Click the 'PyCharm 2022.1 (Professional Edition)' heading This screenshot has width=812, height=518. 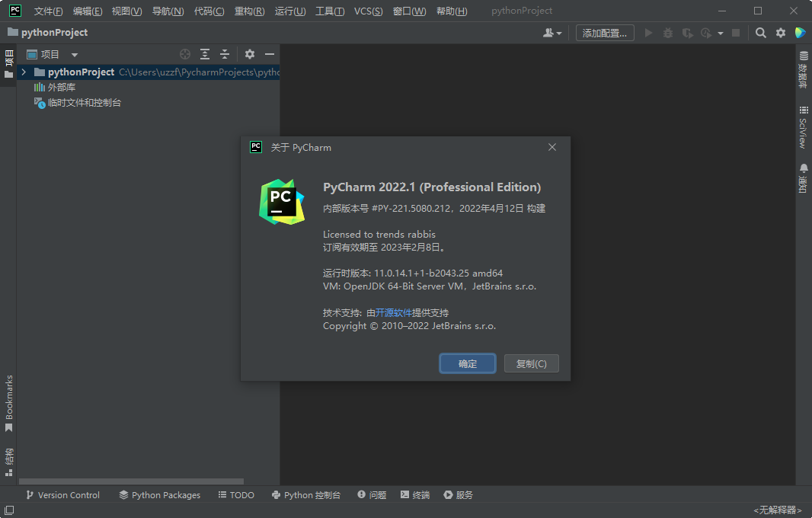pyautogui.click(x=432, y=187)
